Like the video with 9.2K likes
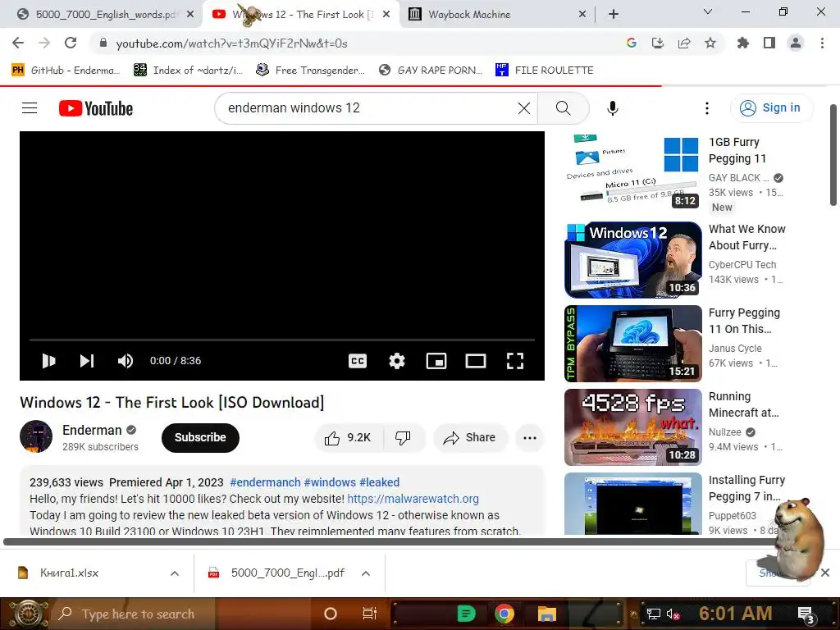 (x=348, y=438)
